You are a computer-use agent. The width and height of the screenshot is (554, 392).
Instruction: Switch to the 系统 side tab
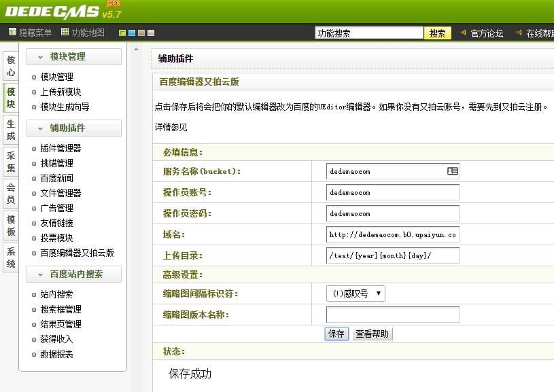pos(11,257)
